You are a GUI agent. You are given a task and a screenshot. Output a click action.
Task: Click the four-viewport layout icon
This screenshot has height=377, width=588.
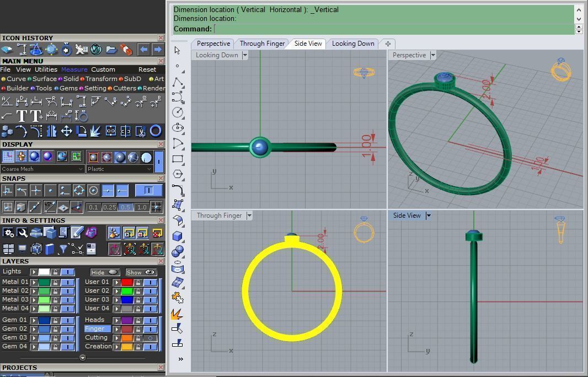click(8, 249)
